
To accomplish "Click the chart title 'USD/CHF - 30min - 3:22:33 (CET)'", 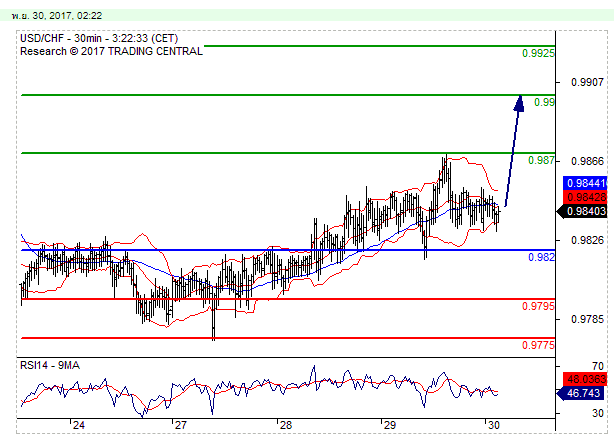I will coord(99,38).
